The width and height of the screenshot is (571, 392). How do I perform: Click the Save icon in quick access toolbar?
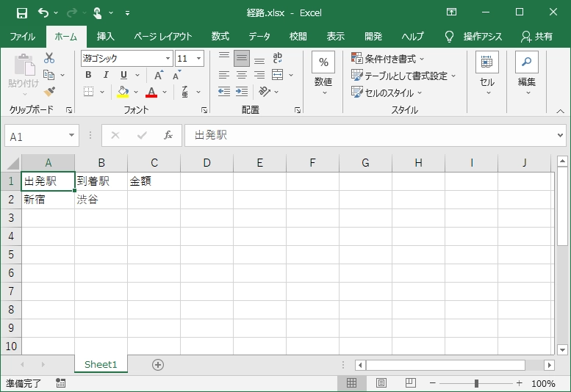[22, 13]
